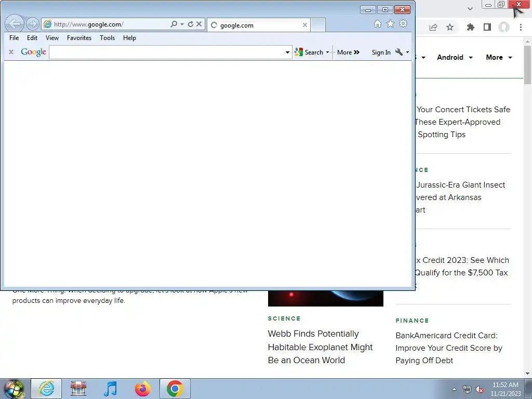The height and width of the screenshot is (399, 532).
Task: Expand the Search button dropdown arrow
Action: (327, 52)
